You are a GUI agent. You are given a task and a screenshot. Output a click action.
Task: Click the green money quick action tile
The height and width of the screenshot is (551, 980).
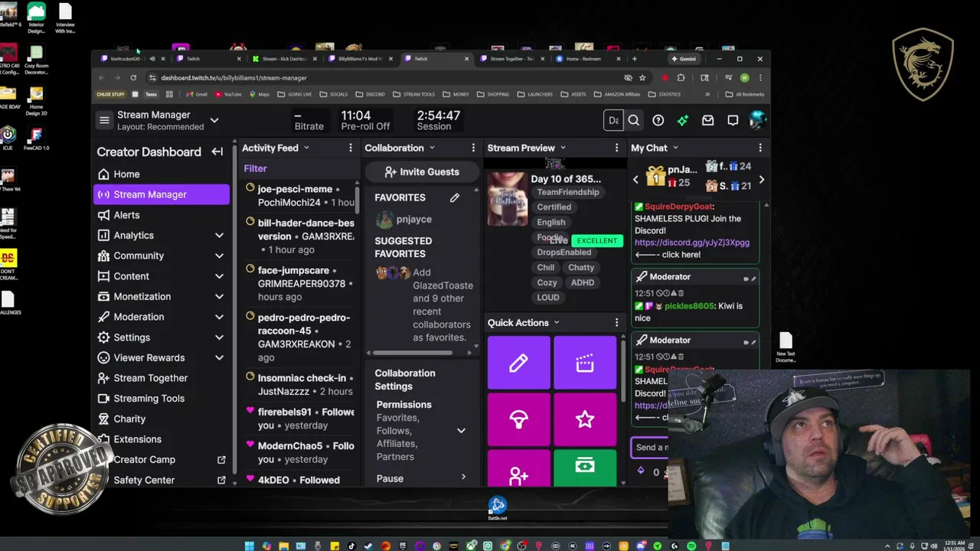tap(585, 469)
